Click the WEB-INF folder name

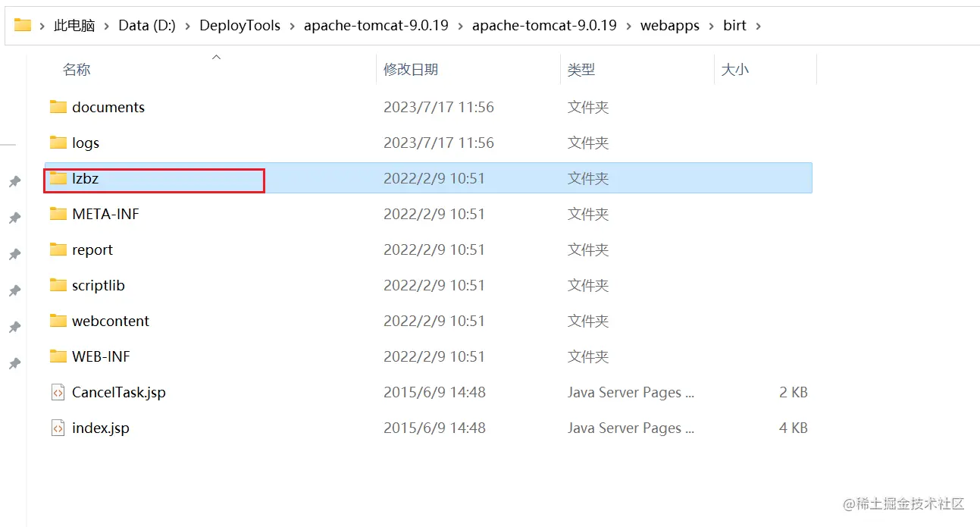(x=102, y=356)
